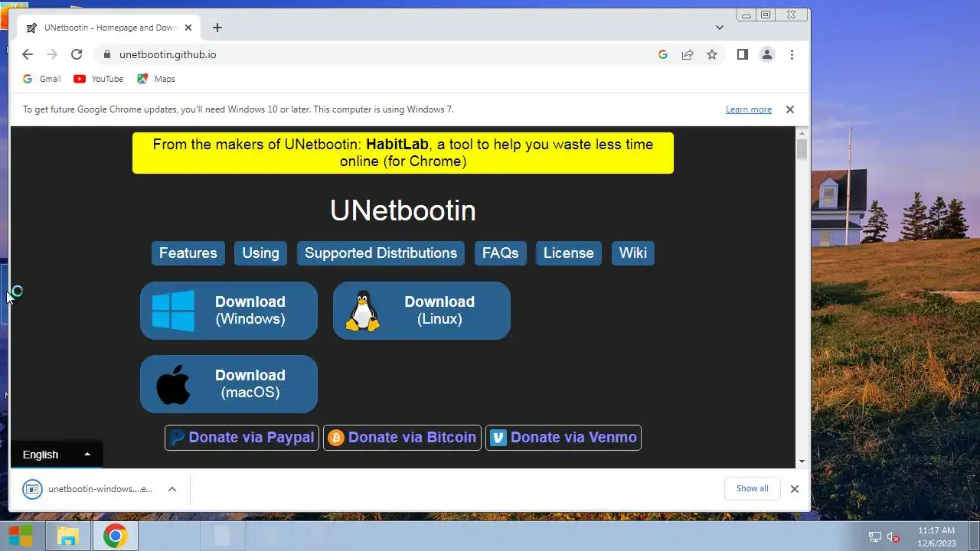Open the Features section
The height and width of the screenshot is (551, 980).
click(188, 253)
